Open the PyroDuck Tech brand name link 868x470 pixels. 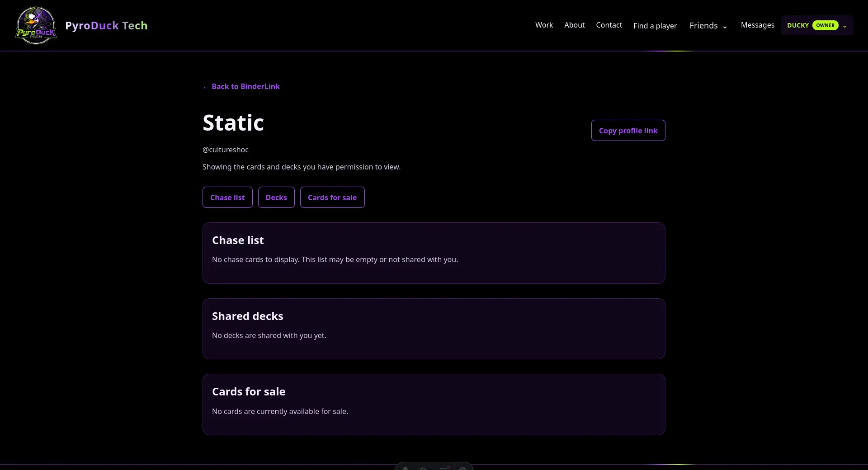(106, 25)
